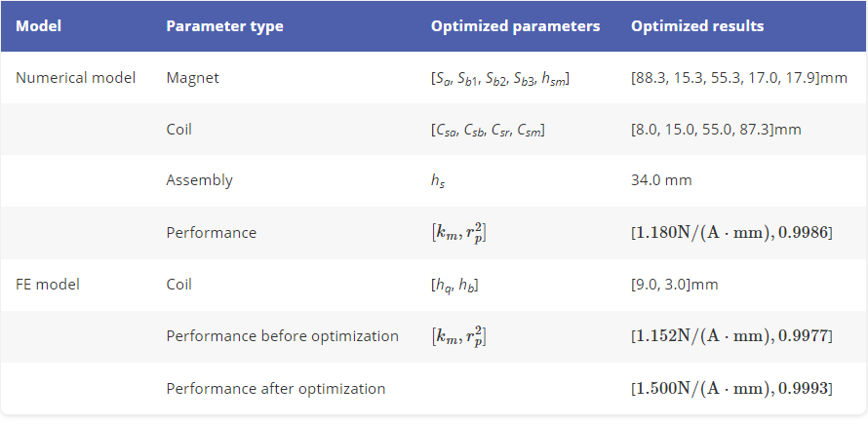Click the "34.0 mm" result value
This screenshot has height=424, width=868.
pyautogui.click(x=661, y=180)
